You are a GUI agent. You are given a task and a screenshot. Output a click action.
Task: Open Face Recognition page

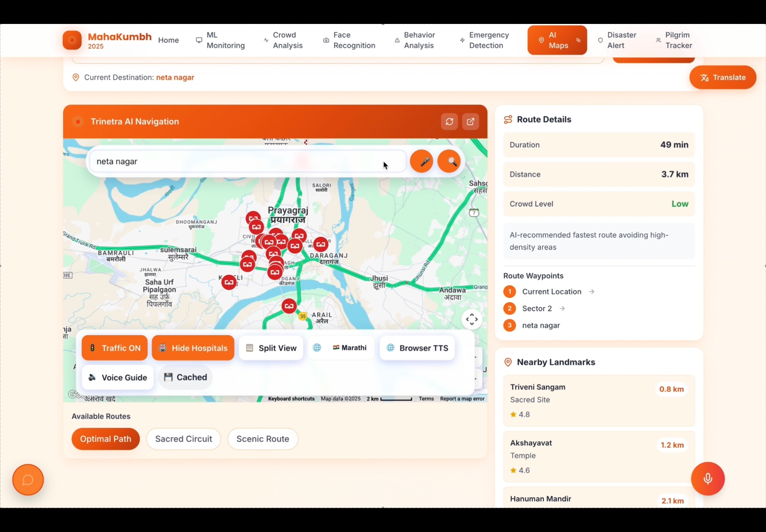click(349, 40)
